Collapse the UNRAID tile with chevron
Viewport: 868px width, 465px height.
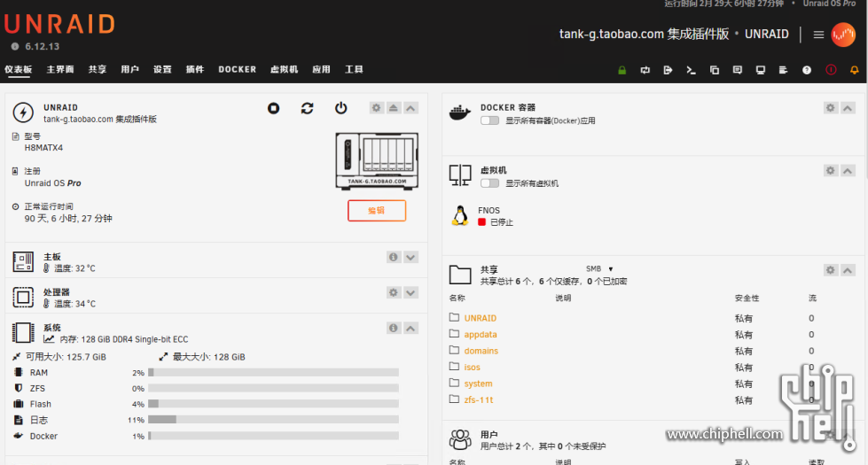[x=411, y=108]
